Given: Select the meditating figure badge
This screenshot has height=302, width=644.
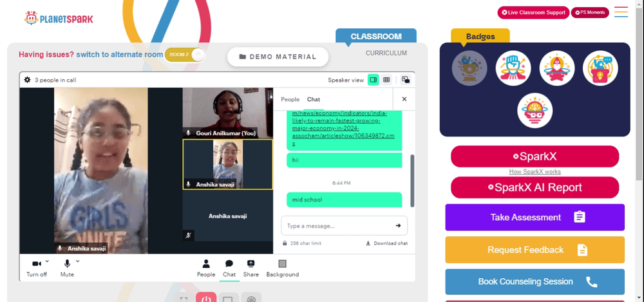Looking at the screenshot, I should 557,68.
